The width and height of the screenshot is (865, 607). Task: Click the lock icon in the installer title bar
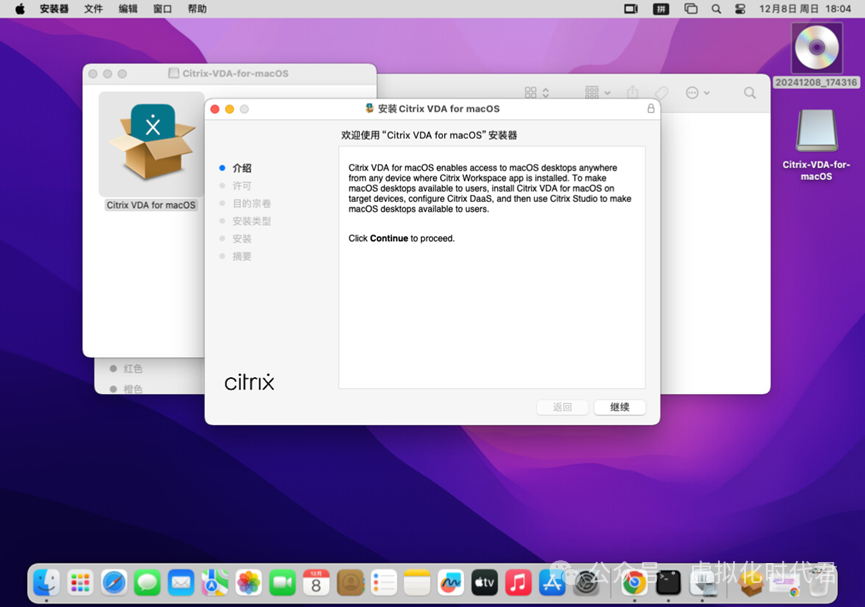650,108
